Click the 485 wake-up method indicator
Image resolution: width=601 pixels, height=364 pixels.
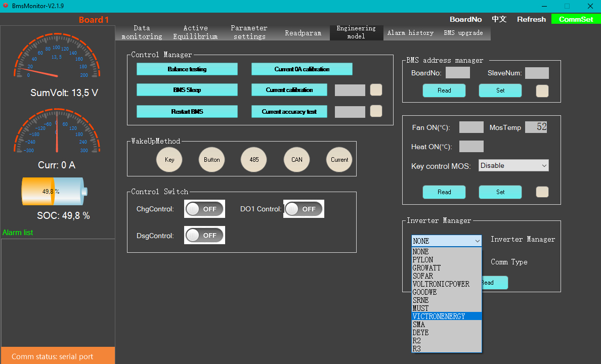click(254, 160)
